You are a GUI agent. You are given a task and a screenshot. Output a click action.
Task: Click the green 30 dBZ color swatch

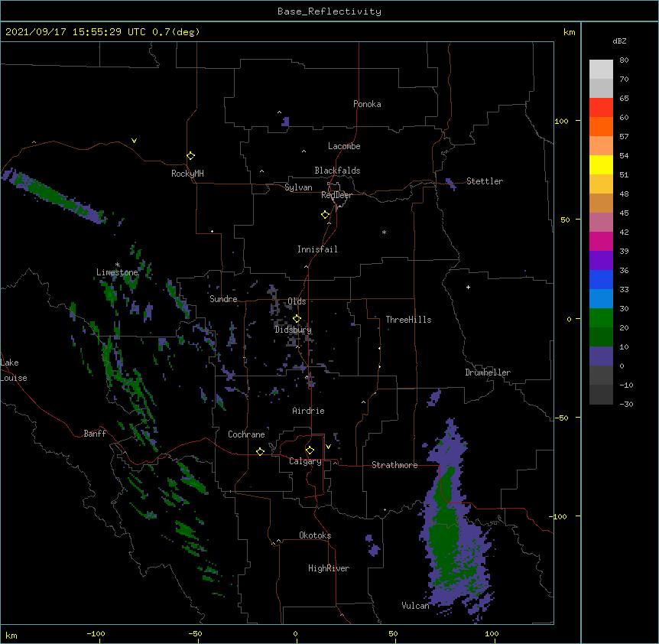[601, 318]
